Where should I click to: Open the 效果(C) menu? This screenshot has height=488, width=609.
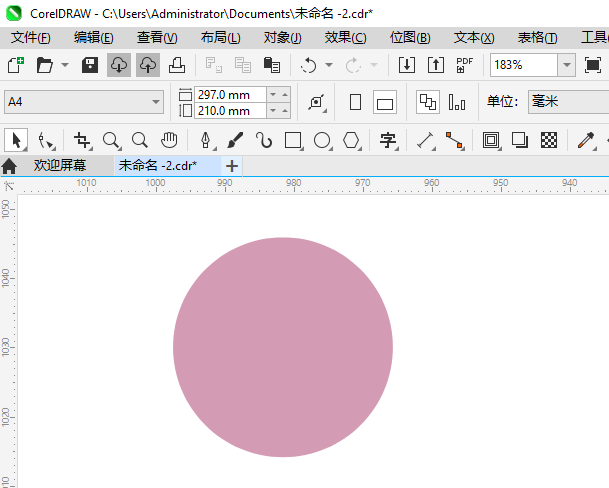pos(345,38)
